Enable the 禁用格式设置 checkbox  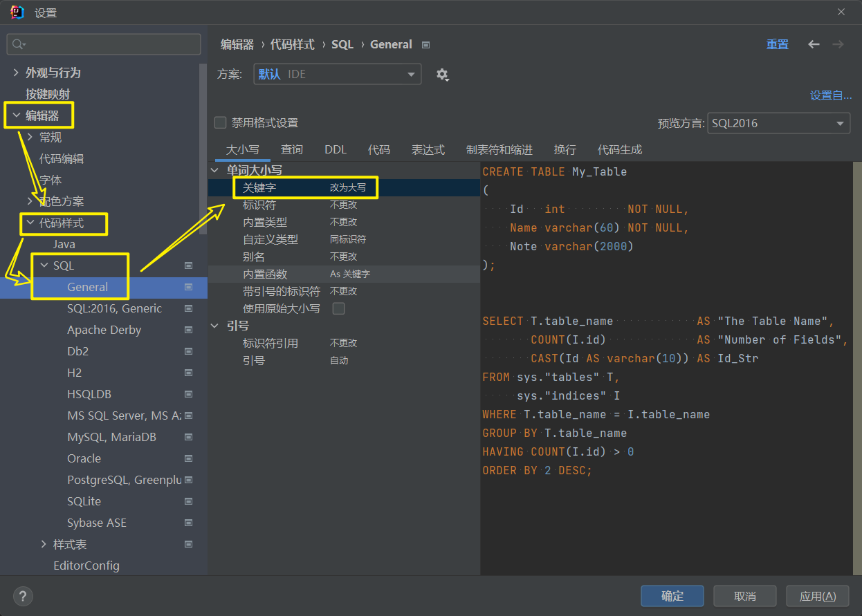pos(221,123)
